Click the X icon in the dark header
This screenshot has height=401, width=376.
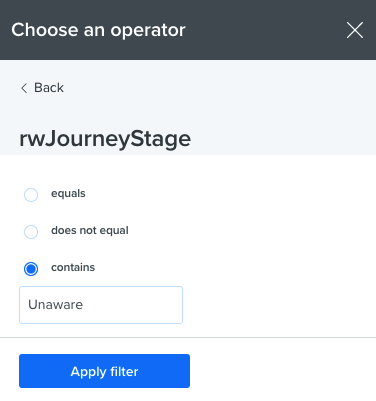tap(355, 30)
